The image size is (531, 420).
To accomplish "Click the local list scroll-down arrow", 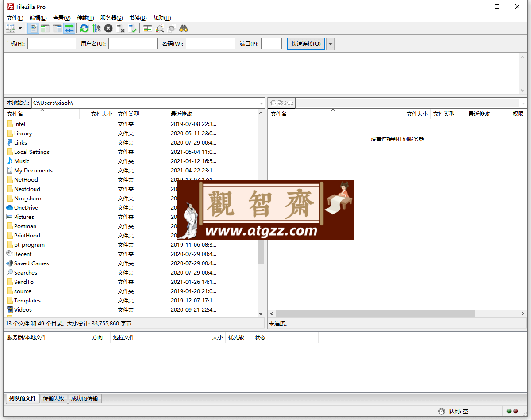I will [x=261, y=313].
